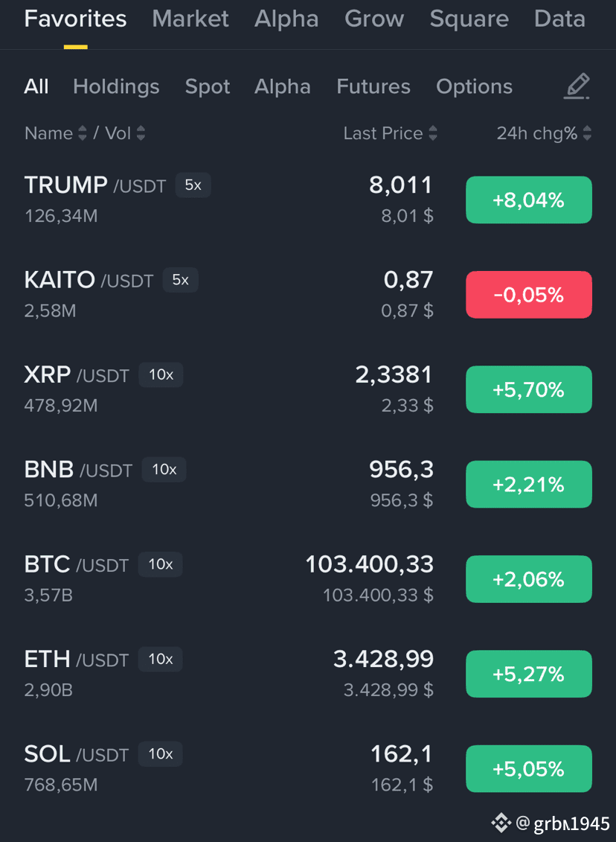
Task: Select the Holdings filter
Action: click(x=117, y=86)
